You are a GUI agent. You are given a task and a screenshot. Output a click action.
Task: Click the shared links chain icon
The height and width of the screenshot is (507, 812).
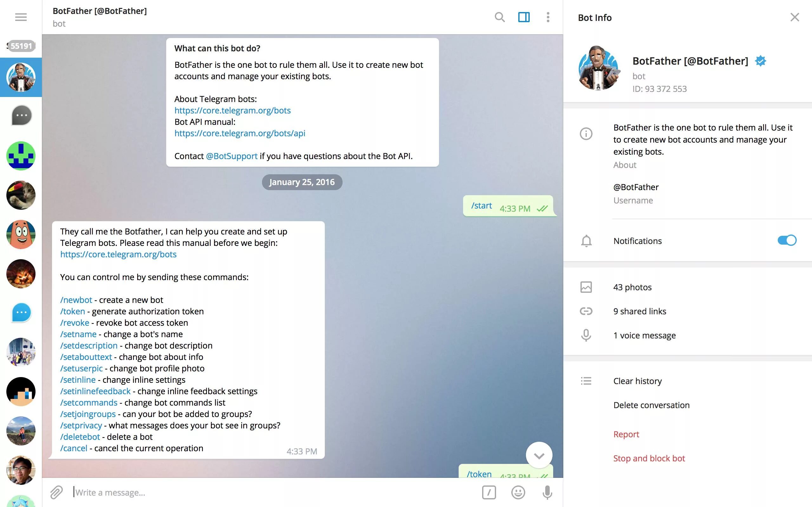(586, 311)
